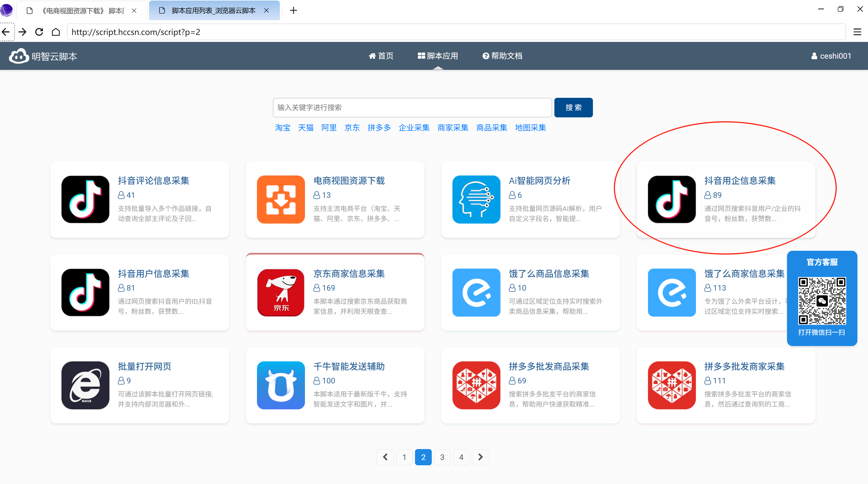
Task: Filter by the 阿里 tag
Action: [329, 128]
